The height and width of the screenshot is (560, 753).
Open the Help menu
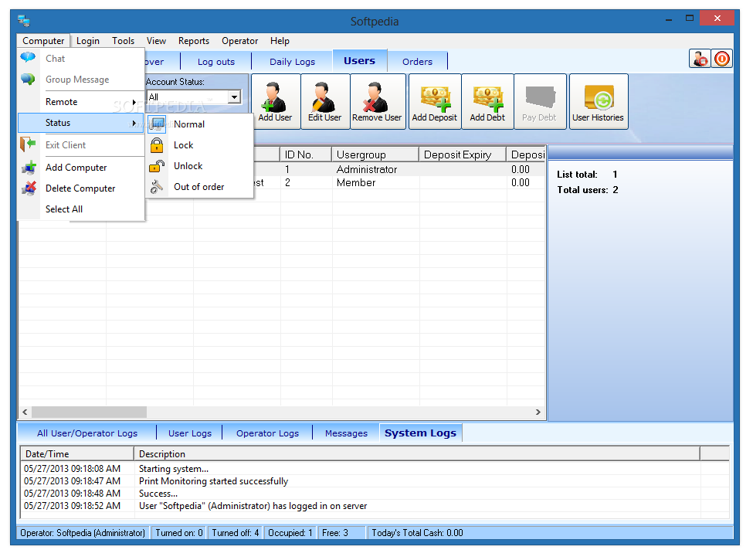pyautogui.click(x=280, y=41)
